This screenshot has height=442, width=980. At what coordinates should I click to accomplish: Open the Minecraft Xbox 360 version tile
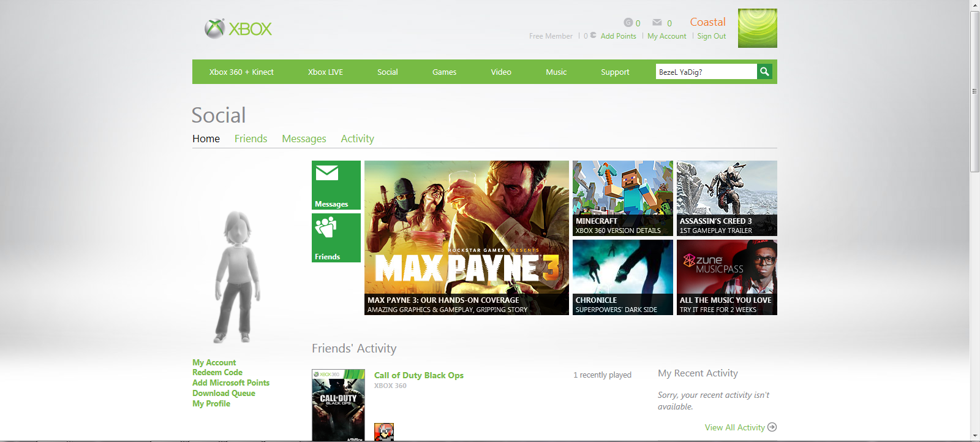pos(623,198)
